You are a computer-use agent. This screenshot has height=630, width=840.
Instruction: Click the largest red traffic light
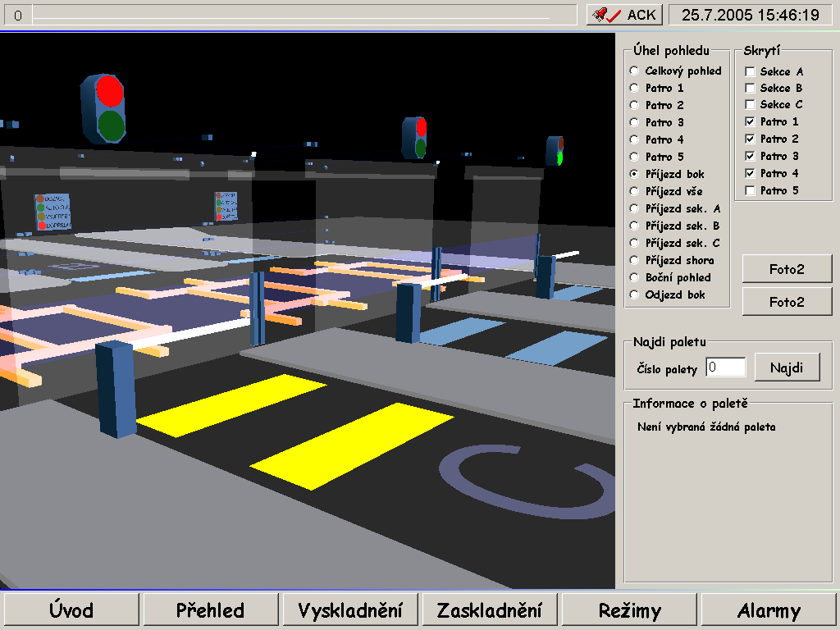(x=103, y=107)
